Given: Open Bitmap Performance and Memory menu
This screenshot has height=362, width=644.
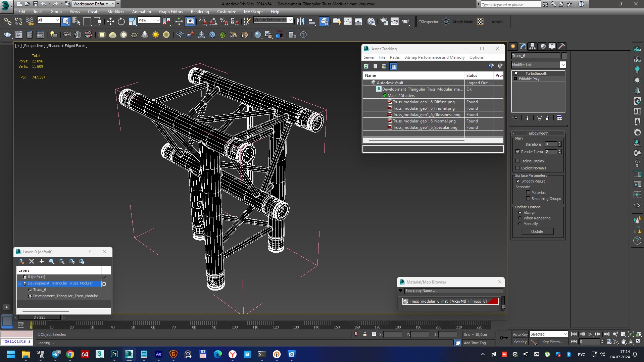Looking at the screenshot, I should (434, 57).
